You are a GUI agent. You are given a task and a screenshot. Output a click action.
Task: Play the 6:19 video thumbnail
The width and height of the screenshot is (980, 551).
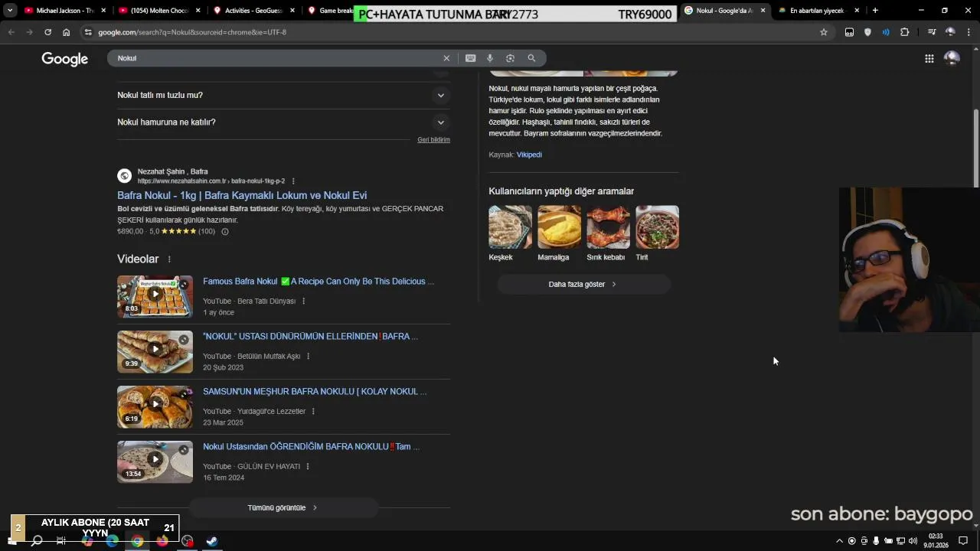[x=155, y=407]
